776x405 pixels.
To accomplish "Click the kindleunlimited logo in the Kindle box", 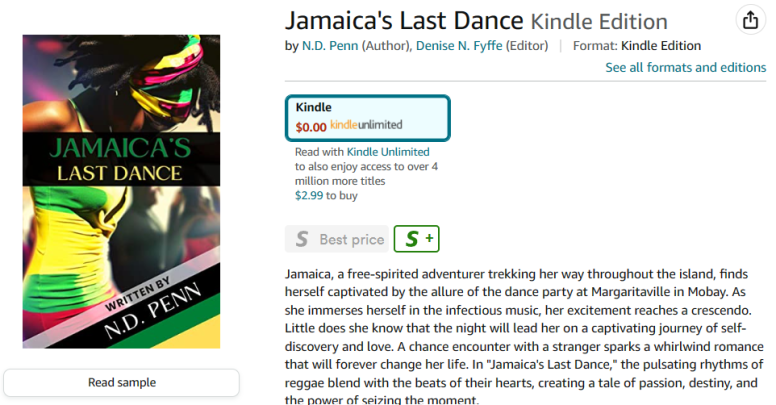I will tap(366, 126).
